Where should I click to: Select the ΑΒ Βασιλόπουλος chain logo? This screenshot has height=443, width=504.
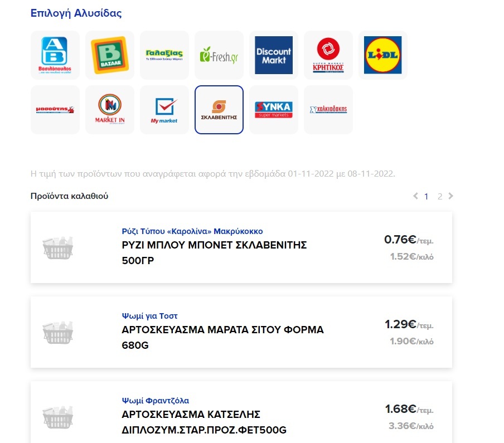tap(54, 54)
